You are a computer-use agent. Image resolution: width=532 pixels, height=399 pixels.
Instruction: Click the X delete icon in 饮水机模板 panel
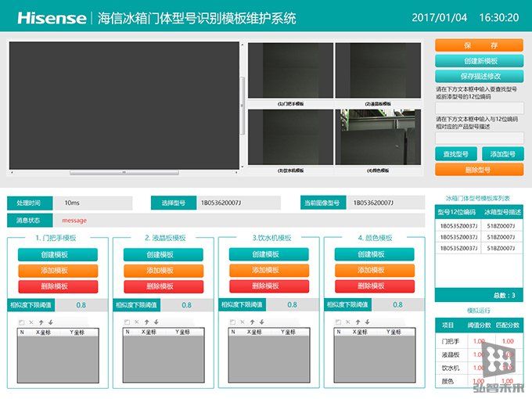point(243,322)
